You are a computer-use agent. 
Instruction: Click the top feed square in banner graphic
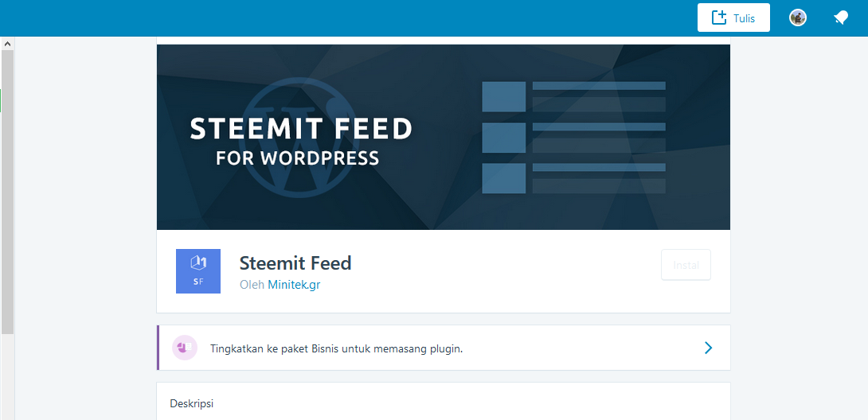tap(504, 97)
